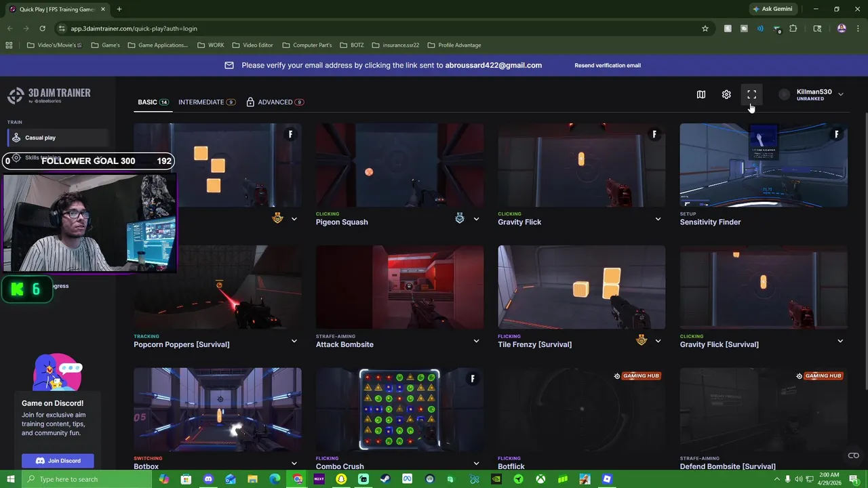Open the Attack Bombsite title
The width and height of the screenshot is (868, 488).
[344, 344]
